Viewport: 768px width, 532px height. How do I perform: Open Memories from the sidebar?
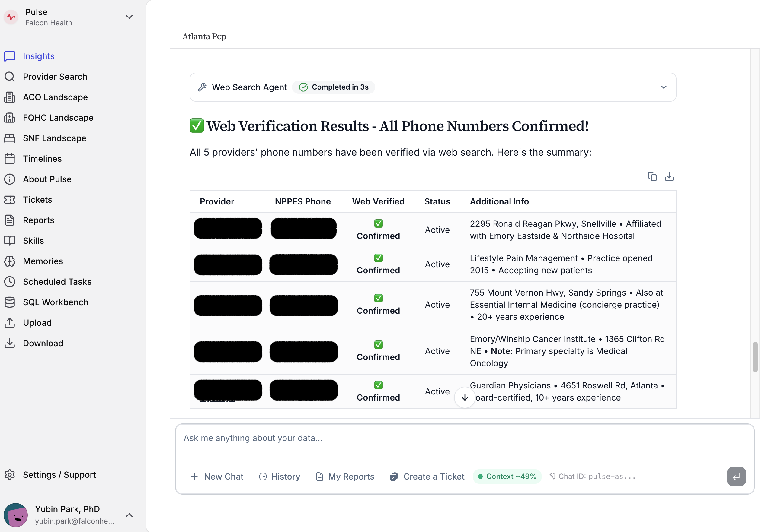click(x=43, y=261)
